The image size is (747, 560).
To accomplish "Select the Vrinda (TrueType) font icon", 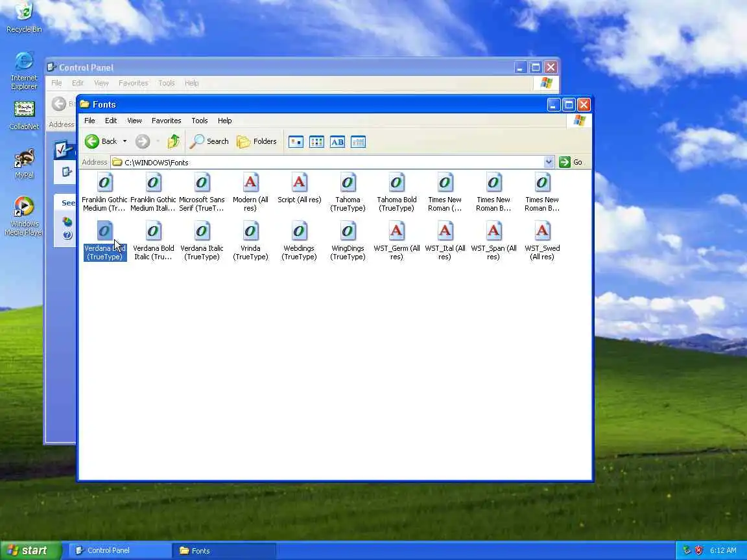I will point(250,231).
